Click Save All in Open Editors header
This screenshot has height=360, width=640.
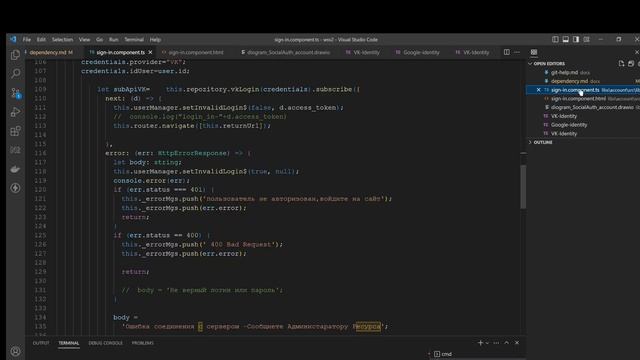(631, 63)
